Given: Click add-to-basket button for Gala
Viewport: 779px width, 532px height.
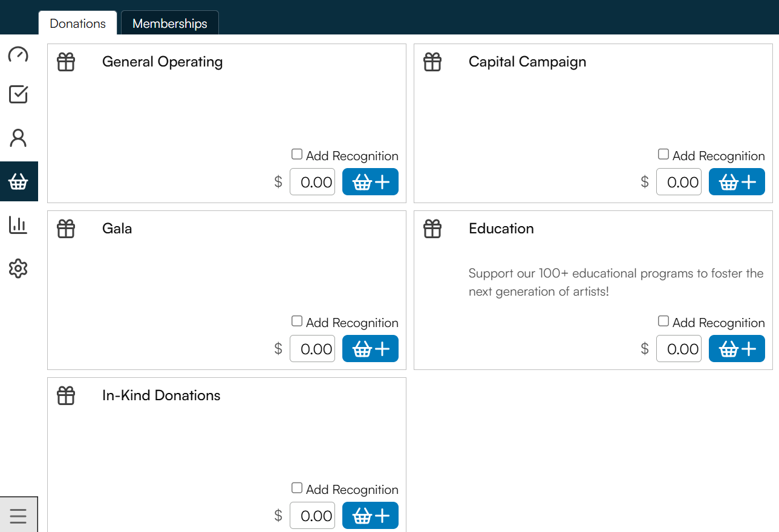Looking at the screenshot, I should [370, 349].
